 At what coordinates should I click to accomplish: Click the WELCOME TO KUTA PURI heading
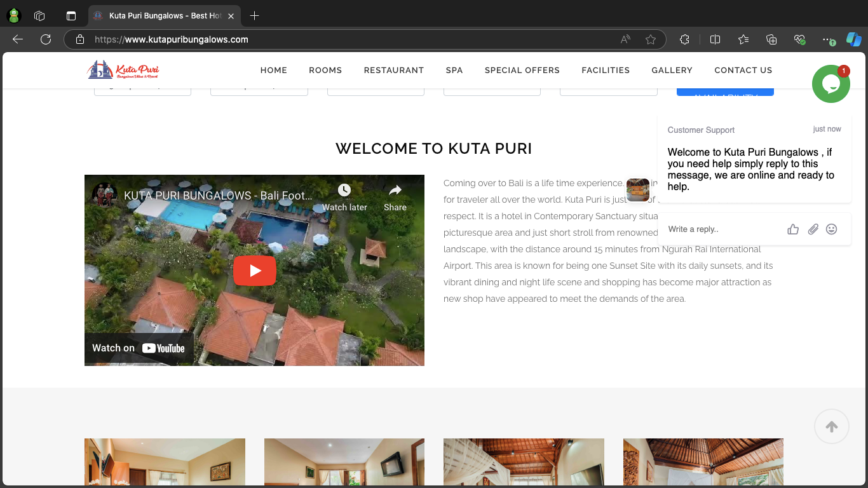point(434,149)
